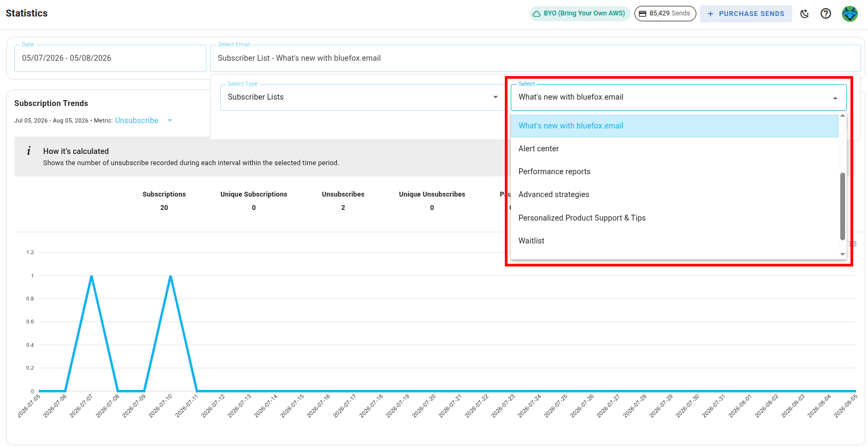
Task: Select Advanced strategies option
Action: (674, 194)
